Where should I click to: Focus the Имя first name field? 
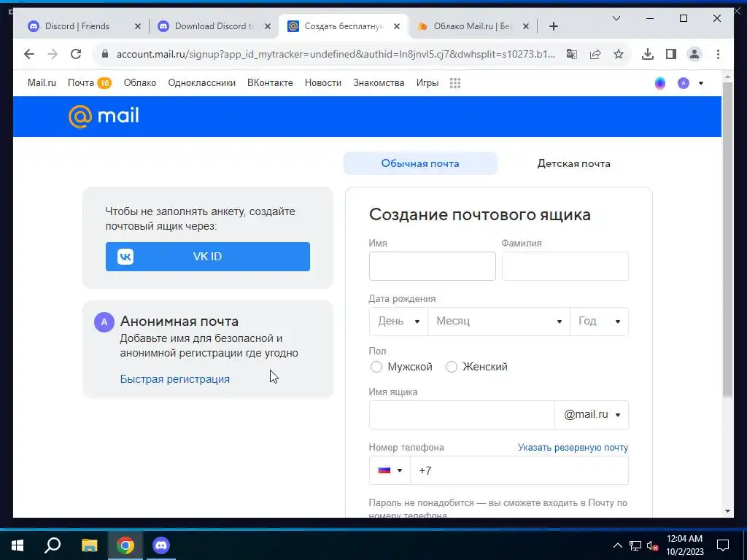(432, 266)
